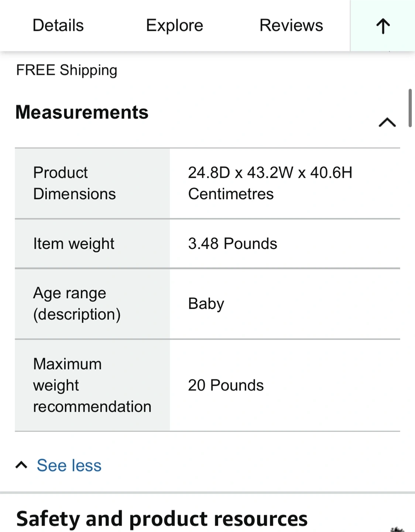Click the Maximum weight recommendation label
This screenshot has height=532, width=415.
(92, 385)
